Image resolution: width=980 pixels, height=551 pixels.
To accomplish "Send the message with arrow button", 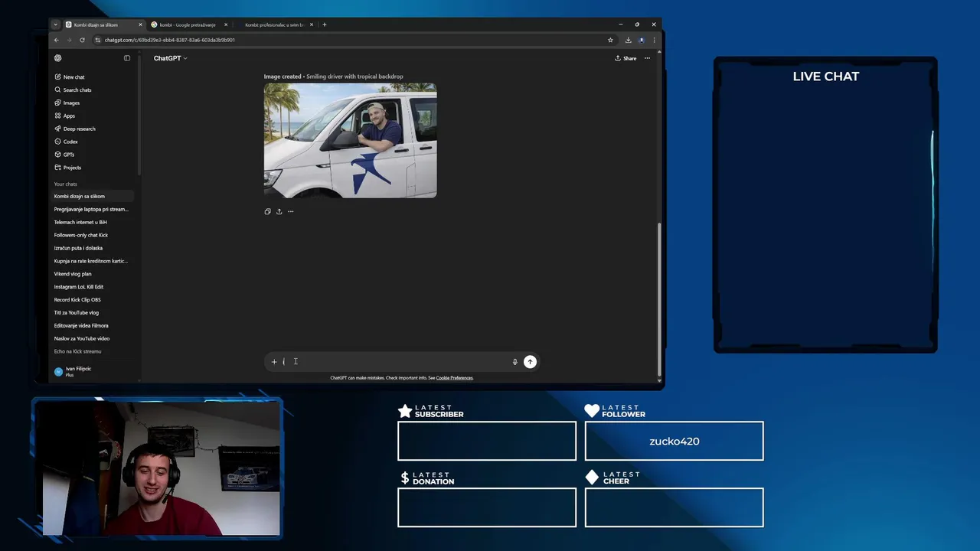I will tap(530, 362).
